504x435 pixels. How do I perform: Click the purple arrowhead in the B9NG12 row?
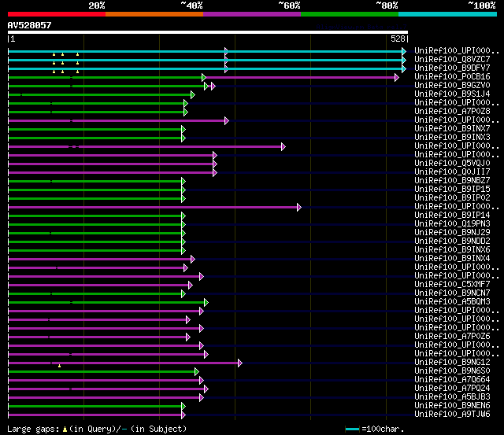pos(239,363)
